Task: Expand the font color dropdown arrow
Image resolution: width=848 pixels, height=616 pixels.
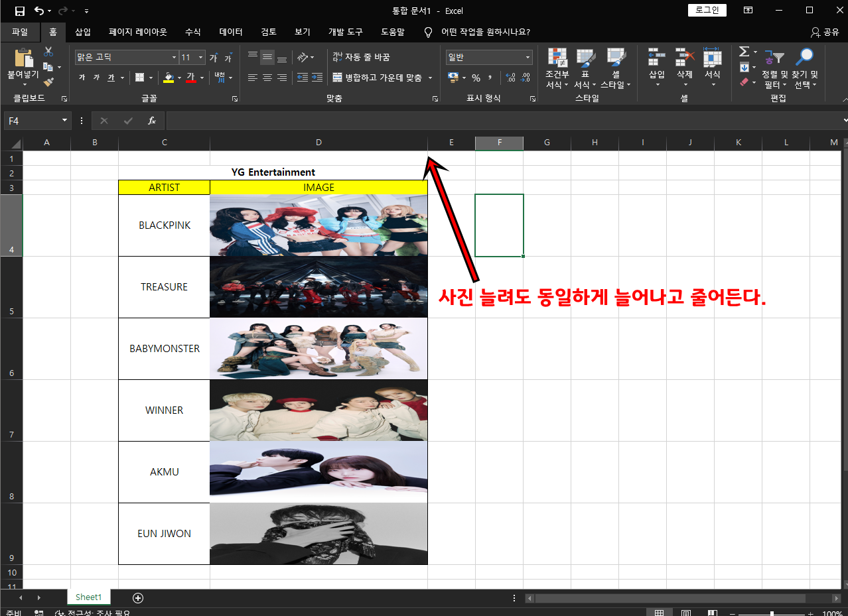Action: tap(202, 78)
